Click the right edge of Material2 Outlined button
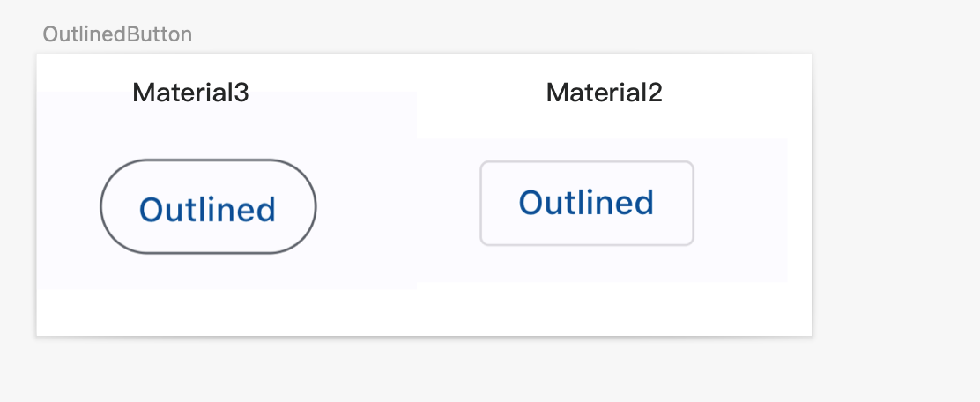This screenshot has height=402, width=980. click(693, 204)
